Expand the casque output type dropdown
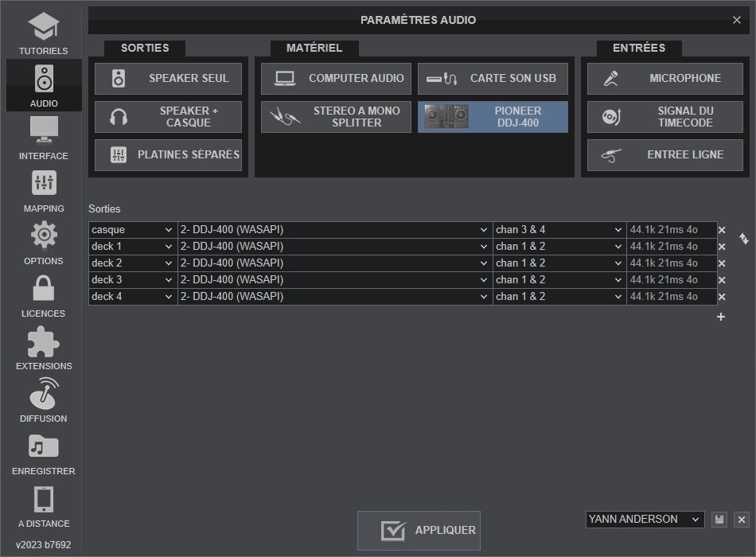 [132, 230]
